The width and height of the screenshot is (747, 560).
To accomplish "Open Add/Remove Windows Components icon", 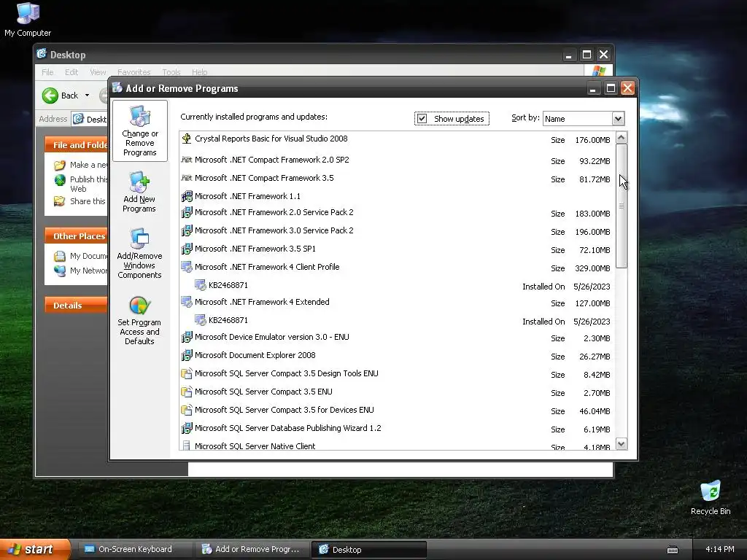I will click(x=139, y=239).
